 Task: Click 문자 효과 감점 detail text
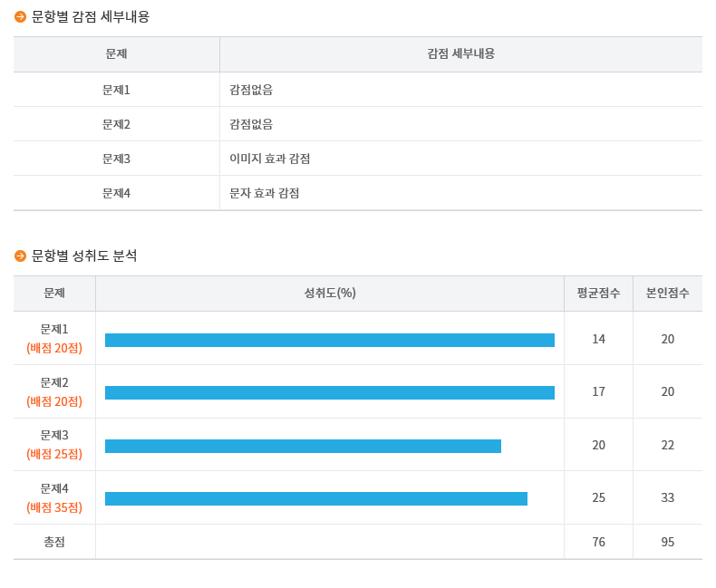(265, 193)
